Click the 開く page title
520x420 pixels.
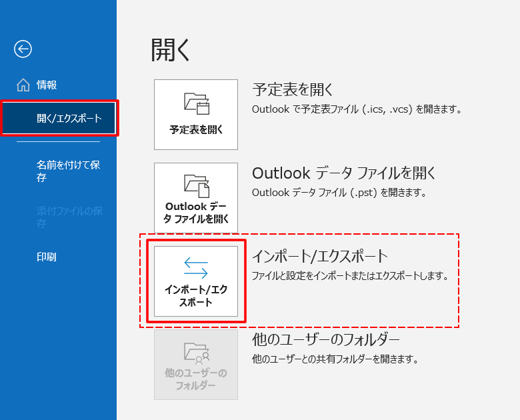(x=170, y=50)
